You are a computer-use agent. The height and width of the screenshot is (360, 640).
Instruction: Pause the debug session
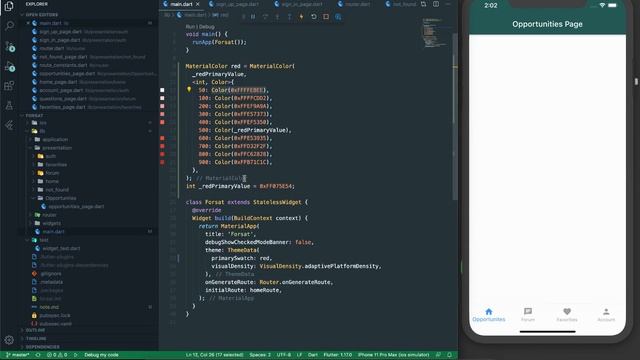253,17
